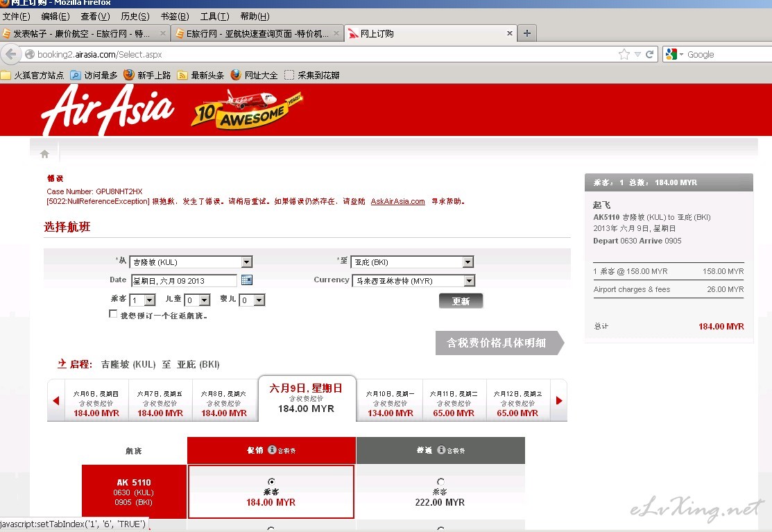Click the red 184.00 MYR total amount

point(721,326)
